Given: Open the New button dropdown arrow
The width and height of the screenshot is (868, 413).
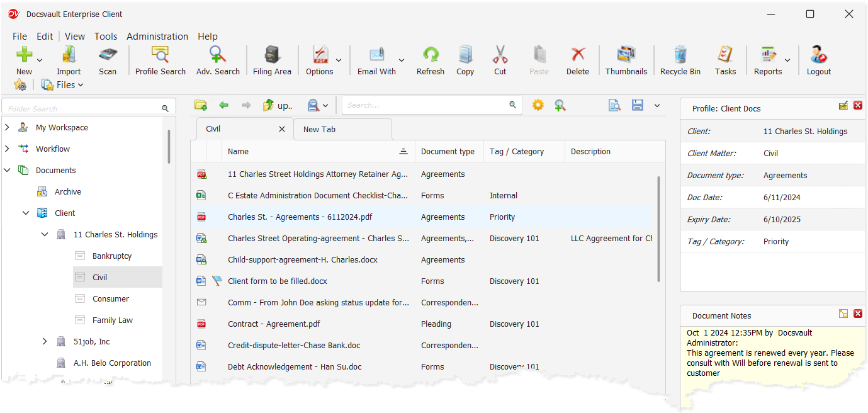Looking at the screenshot, I should [40, 60].
